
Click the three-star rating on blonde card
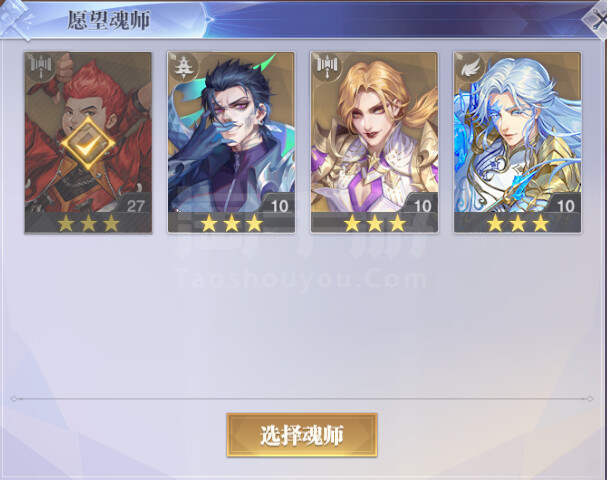[x=375, y=223]
